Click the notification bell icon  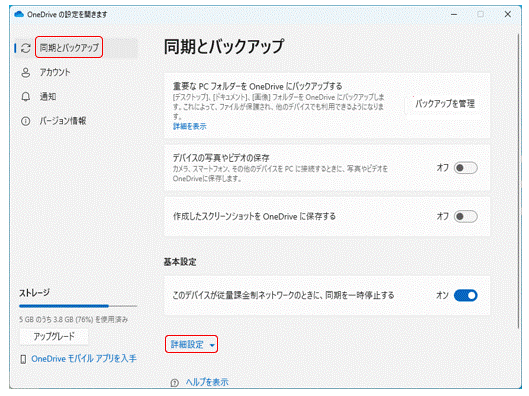pos(26,97)
